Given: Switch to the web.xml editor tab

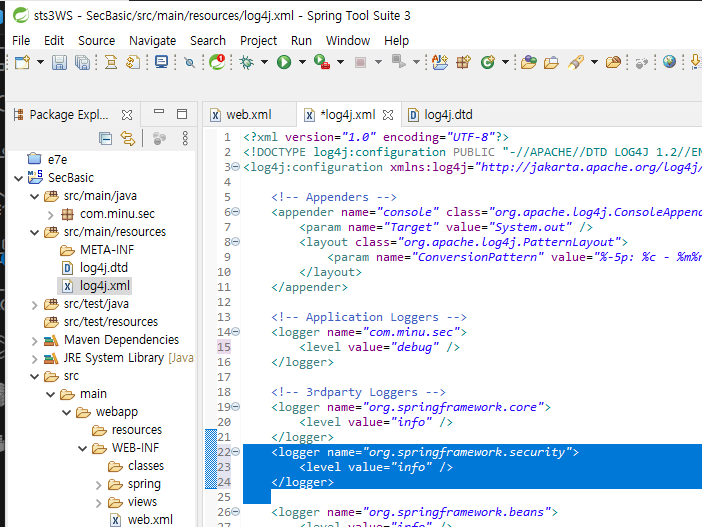Looking at the screenshot, I should tap(248, 115).
